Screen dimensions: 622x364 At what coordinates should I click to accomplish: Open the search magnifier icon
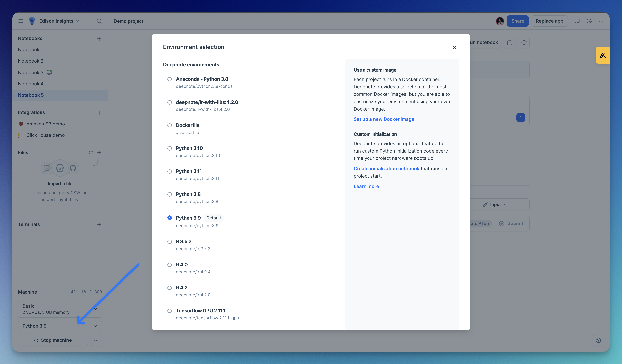click(x=99, y=21)
